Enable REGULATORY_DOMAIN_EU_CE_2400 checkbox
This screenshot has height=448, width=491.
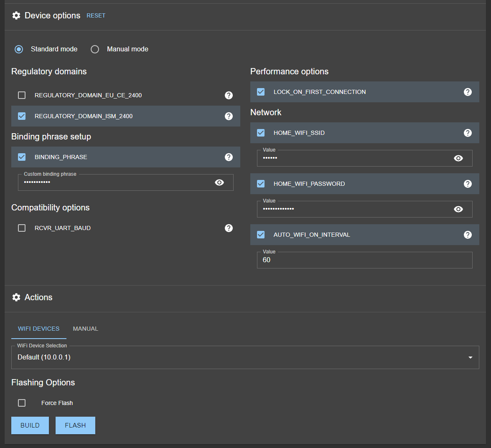22,95
